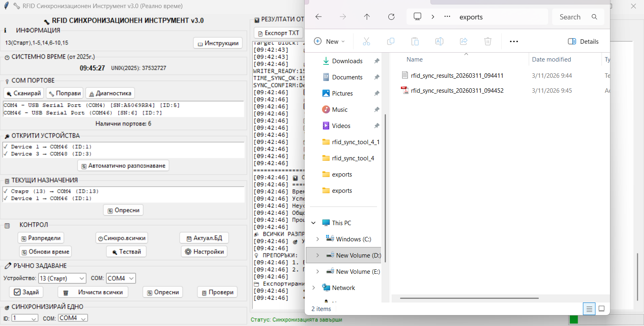
Task: Sort by Date modified column header
Action: pyautogui.click(x=551, y=60)
